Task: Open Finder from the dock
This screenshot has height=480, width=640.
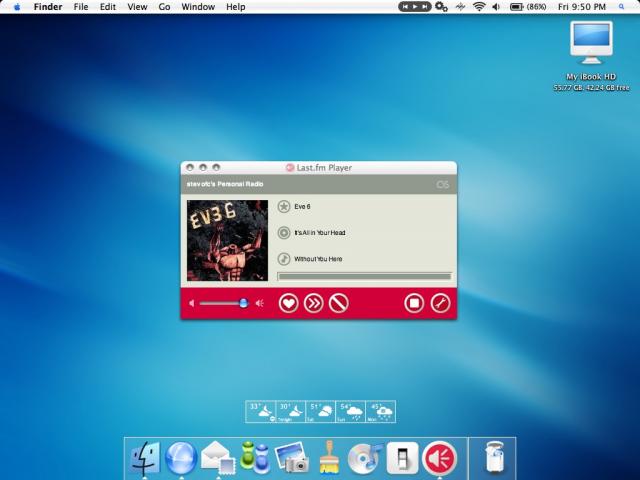Action: point(145,458)
